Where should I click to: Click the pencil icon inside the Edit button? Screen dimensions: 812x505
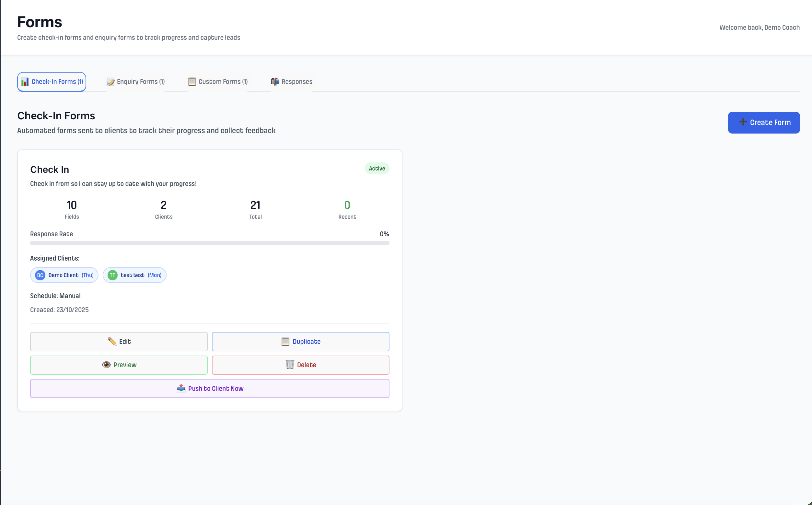[111, 341]
